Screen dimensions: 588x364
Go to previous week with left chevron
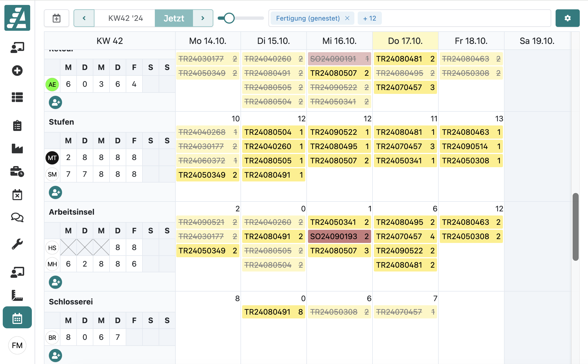tap(84, 18)
